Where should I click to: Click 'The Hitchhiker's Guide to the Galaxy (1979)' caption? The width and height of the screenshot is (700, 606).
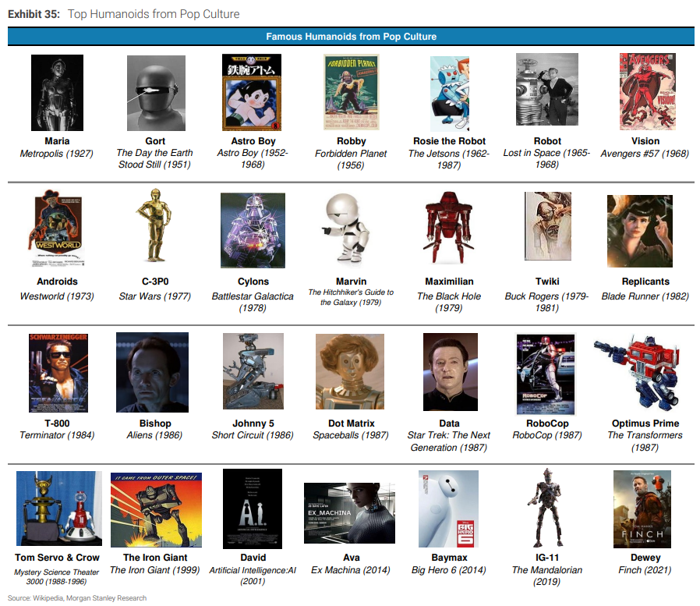(x=351, y=297)
